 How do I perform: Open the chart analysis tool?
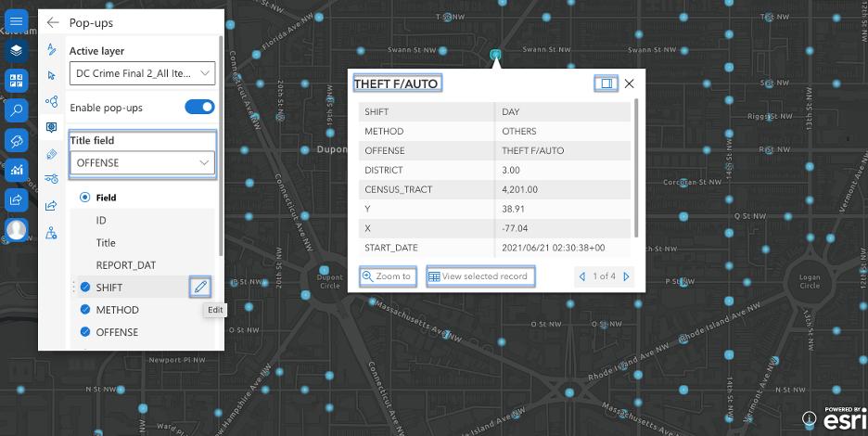pyautogui.click(x=16, y=170)
